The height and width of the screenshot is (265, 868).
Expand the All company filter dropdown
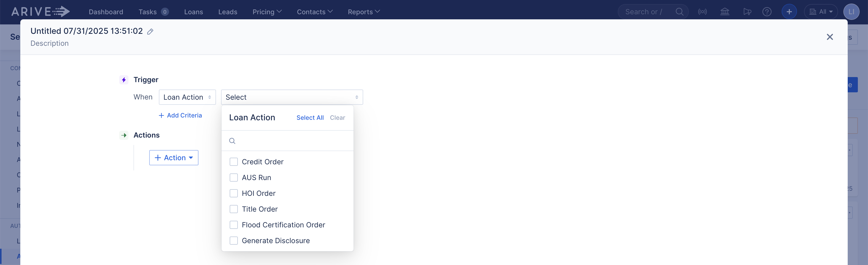coord(821,11)
